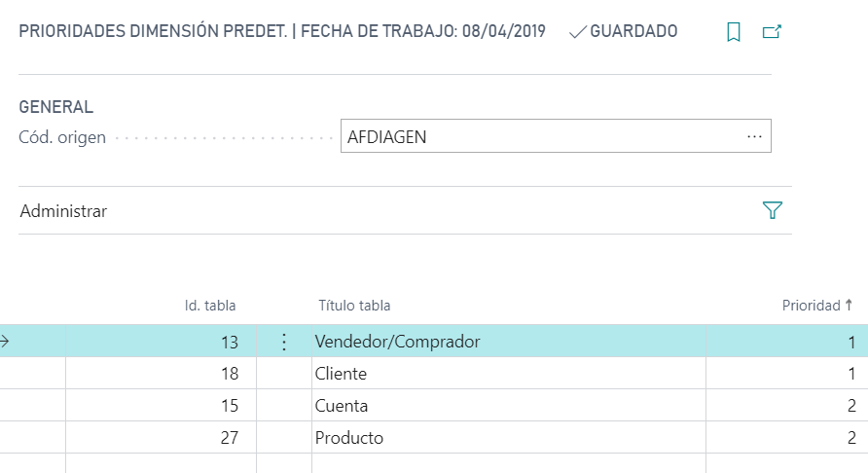The width and height of the screenshot is (868, 473).
Task: Expand the General section heading
Action: pyautogui.click(x=56, y=107)
